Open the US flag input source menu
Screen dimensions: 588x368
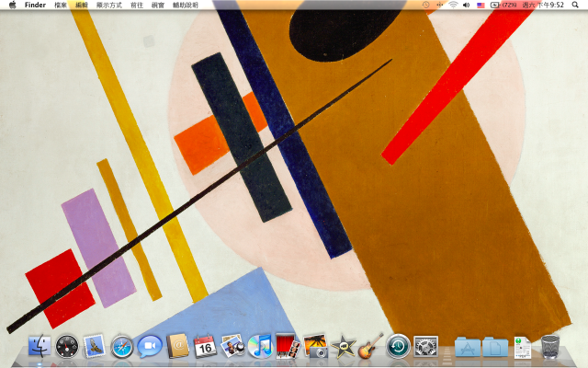click(481, 6)
